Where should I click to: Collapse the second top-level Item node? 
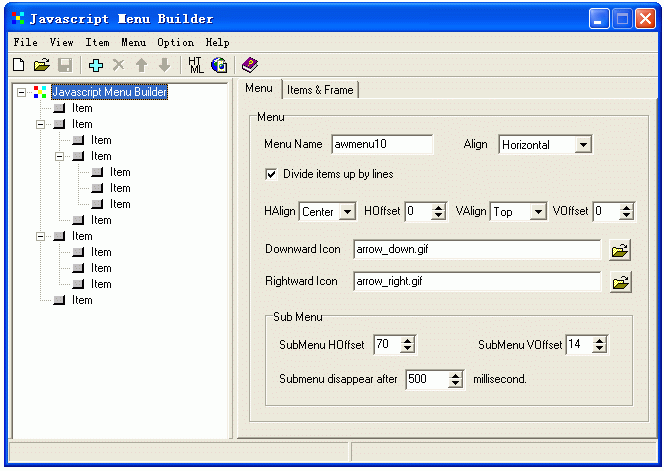[x=40, y=125]
